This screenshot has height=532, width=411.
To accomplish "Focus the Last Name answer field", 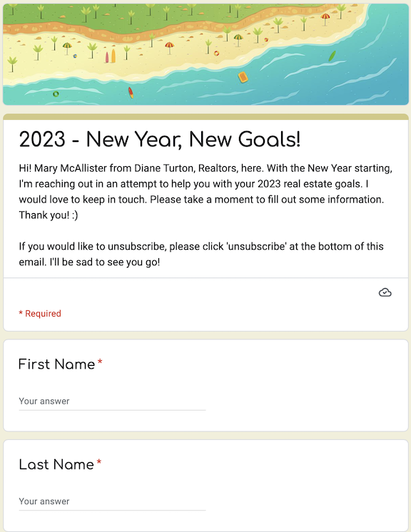I will 112,502.
